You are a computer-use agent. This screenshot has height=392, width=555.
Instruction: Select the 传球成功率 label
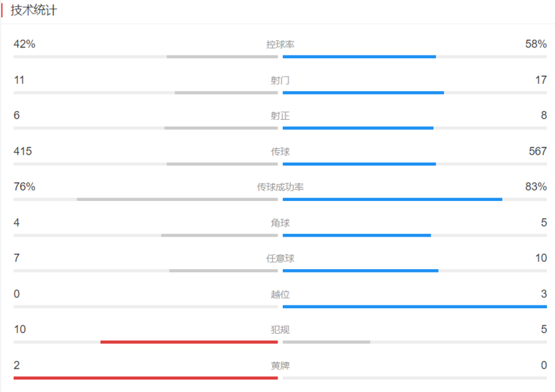click(280, 187)
